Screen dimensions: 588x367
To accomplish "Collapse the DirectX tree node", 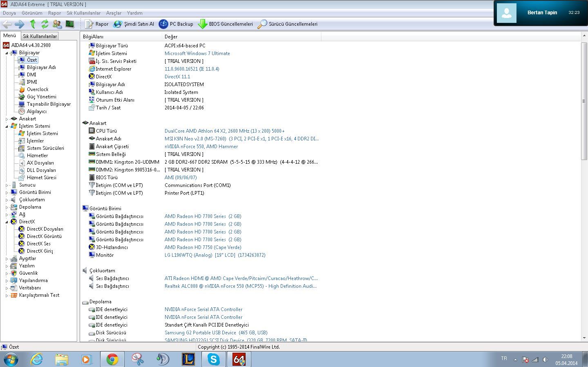I will click(7, 222).
